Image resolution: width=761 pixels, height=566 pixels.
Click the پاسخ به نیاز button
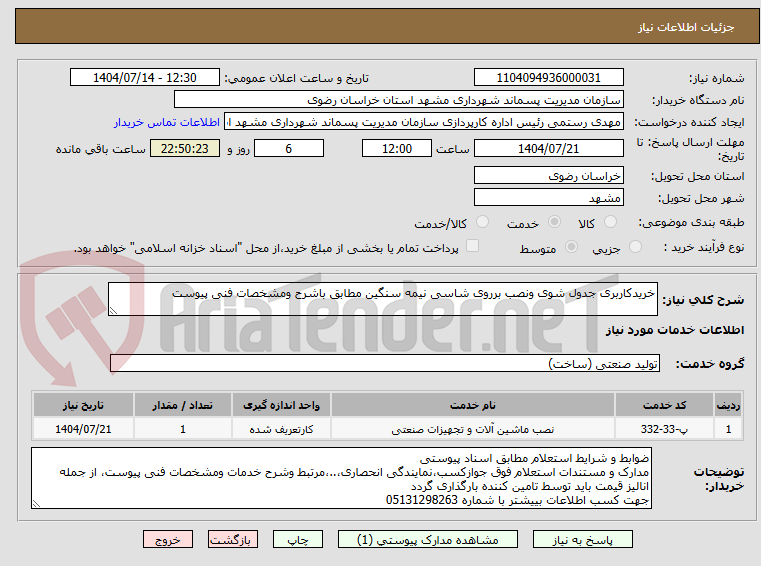point(582,539)
